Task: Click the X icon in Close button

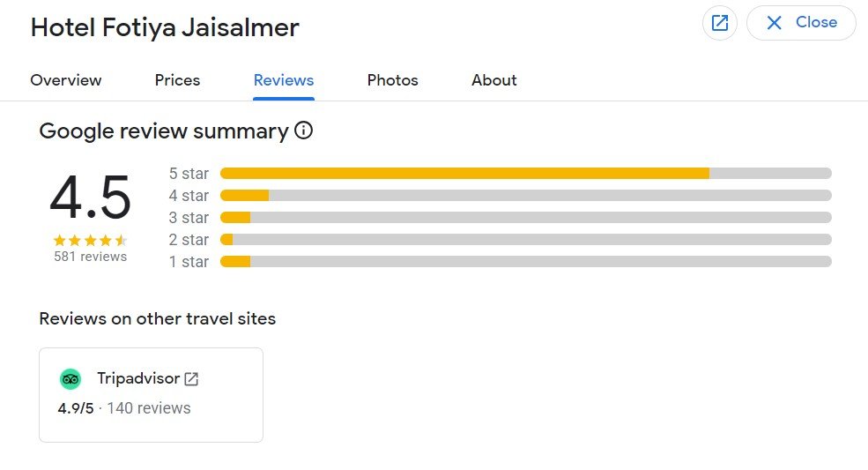Action: 775,23
